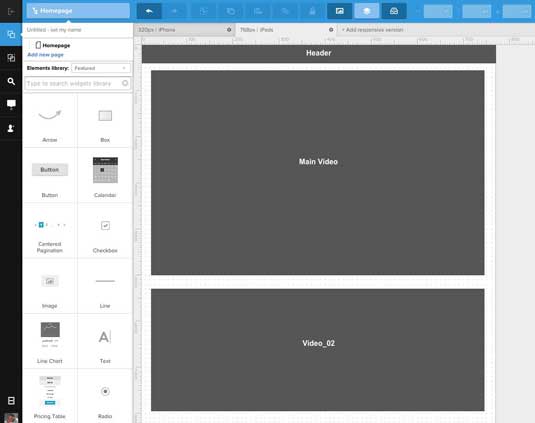Select the Line Chart widget
Viewport: 535px width, 423px height.
pos(50,342)
